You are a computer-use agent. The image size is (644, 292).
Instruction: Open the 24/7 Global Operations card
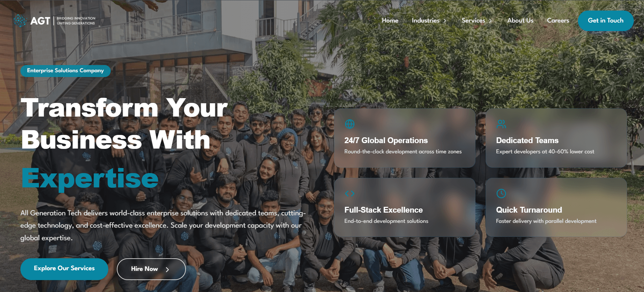405,138
